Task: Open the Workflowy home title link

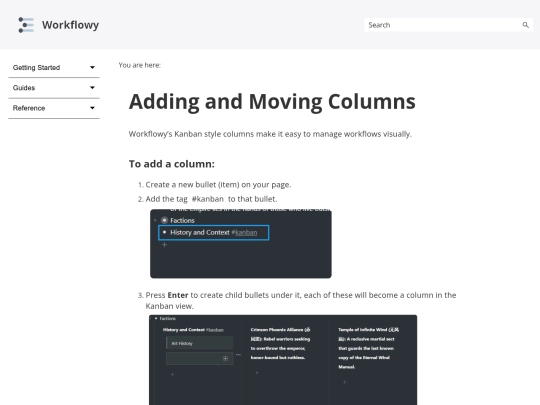Action: pyautogui.click(x=70, y=25)
